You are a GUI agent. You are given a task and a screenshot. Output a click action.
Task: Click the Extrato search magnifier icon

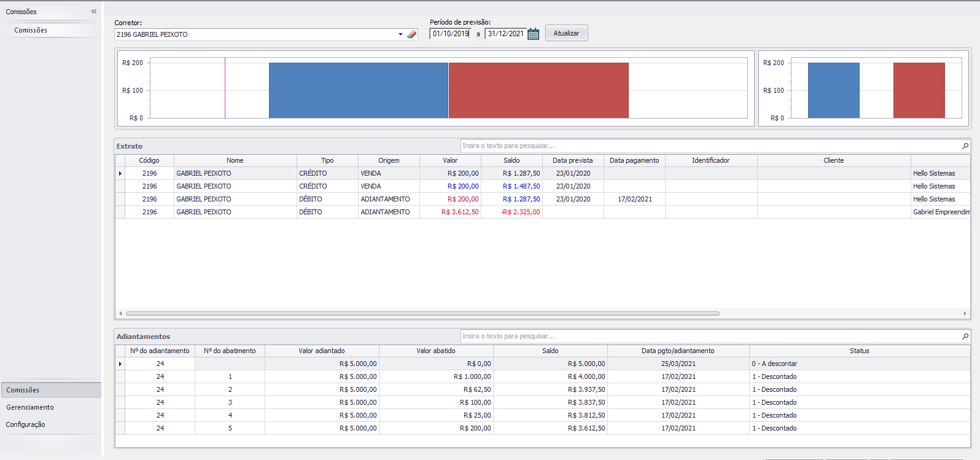[965, 146]
